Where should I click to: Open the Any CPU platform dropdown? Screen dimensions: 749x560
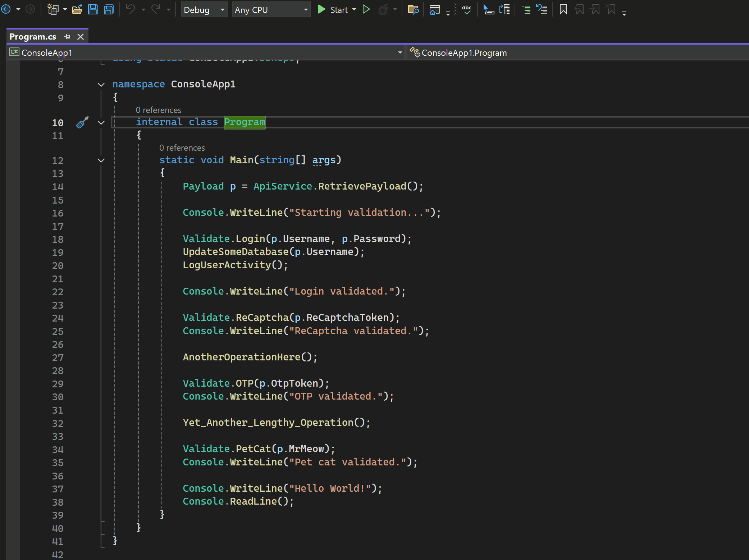[305, 10]
